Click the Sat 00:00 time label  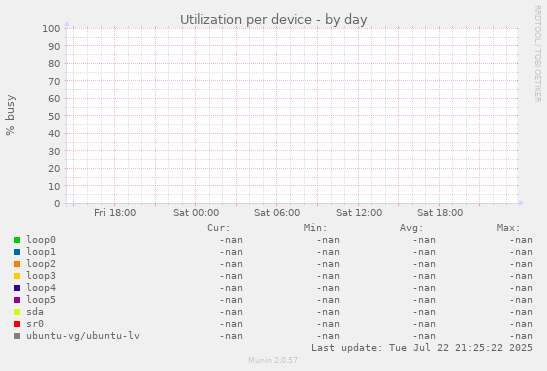(x=196, y=213)
